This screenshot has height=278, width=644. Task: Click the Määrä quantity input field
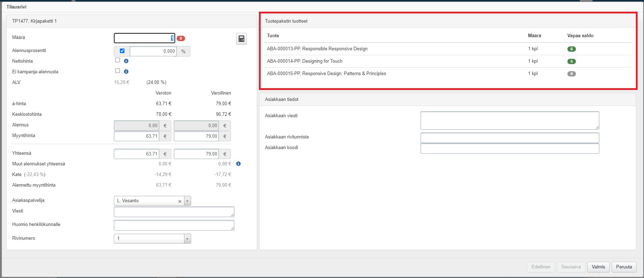[x=142, y=38]
